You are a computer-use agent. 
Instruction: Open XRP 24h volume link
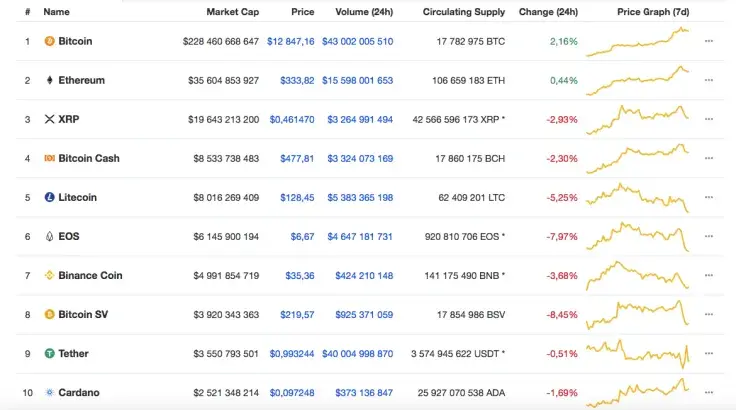pos(357,119)
